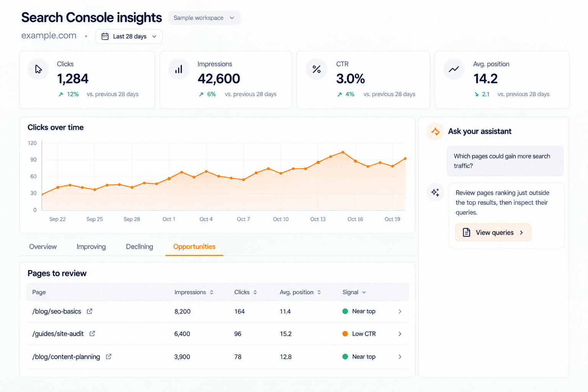The width and height of the screenshot is (588, 392).
Task: Click the peak data point on the clicks chart
Action: [343, 152]
